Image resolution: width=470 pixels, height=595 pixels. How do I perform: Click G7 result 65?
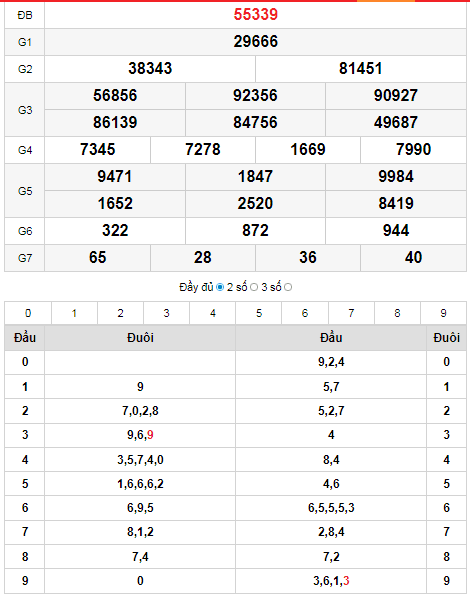coord(97,258)
